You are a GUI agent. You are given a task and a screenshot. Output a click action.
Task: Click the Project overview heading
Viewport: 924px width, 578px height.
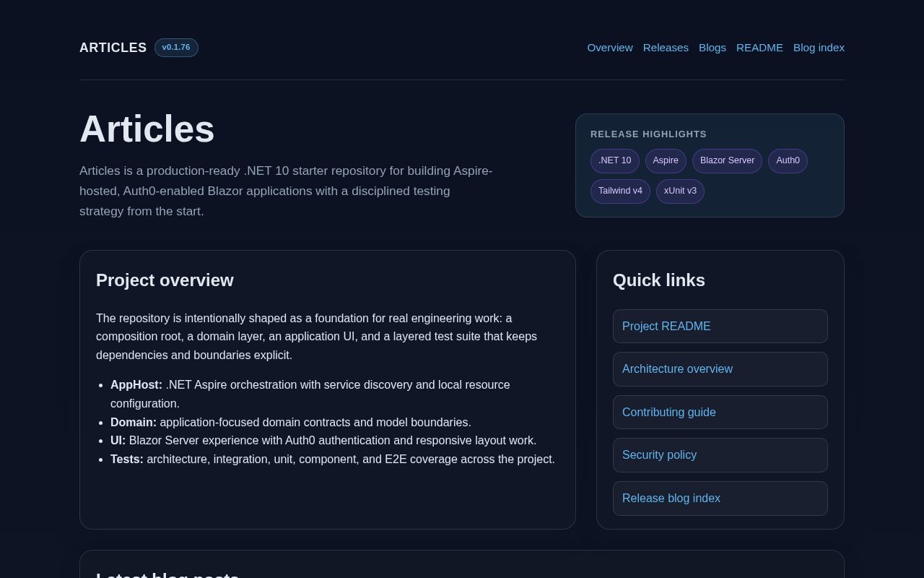pyautogui.click(x=165, y=280)
